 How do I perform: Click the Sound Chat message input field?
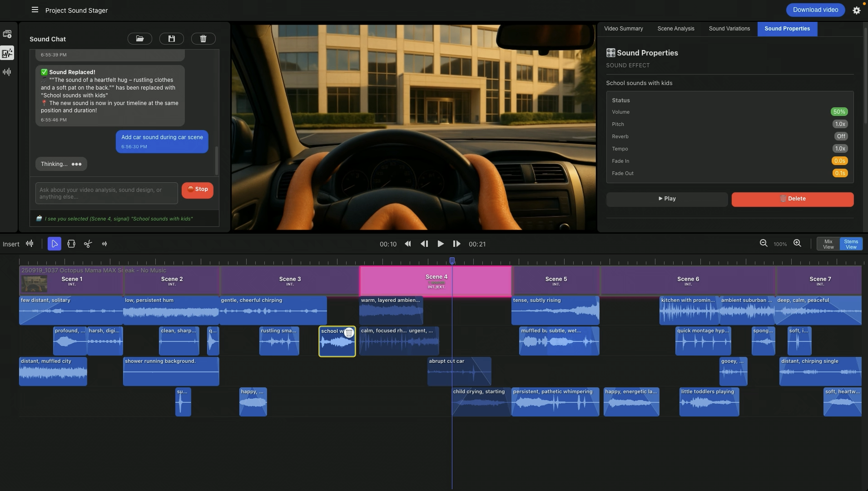(107, 193)
